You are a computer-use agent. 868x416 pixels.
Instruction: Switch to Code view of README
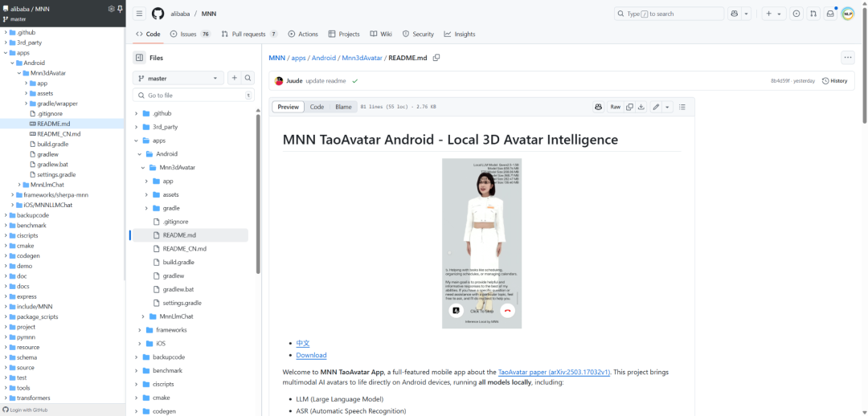pyautogui.click(x=317, y=107)
